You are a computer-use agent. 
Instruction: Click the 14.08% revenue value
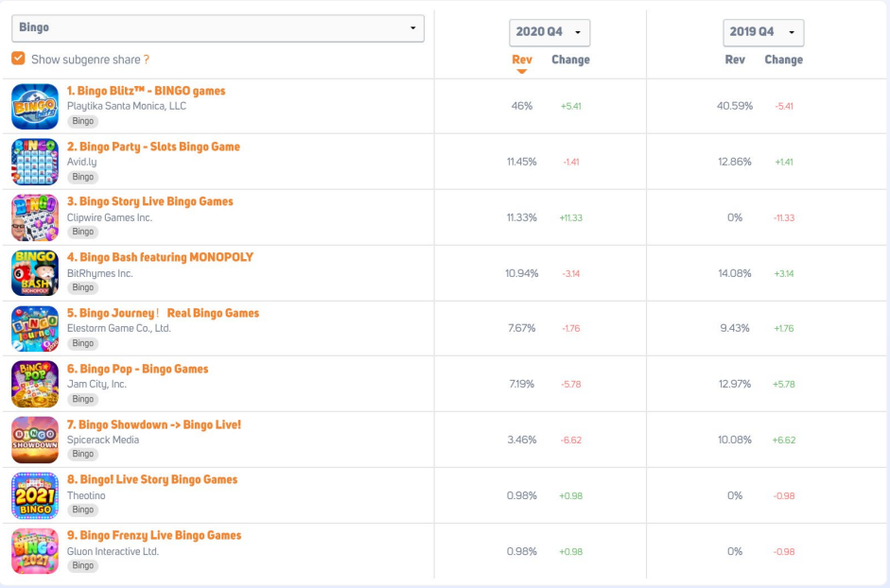coord(735,273)
